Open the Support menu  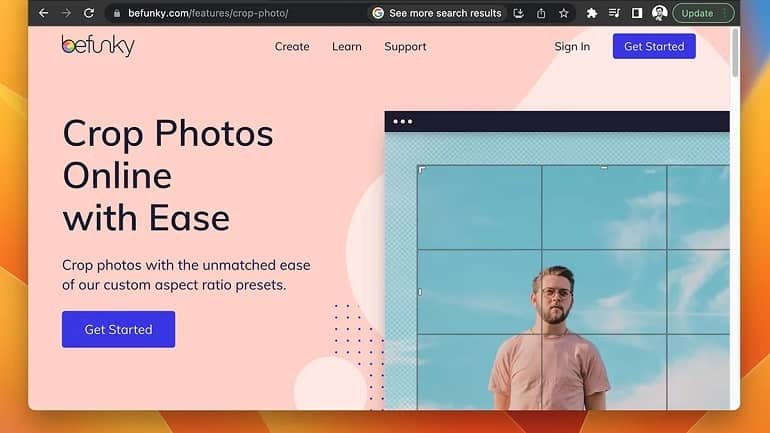405,47
